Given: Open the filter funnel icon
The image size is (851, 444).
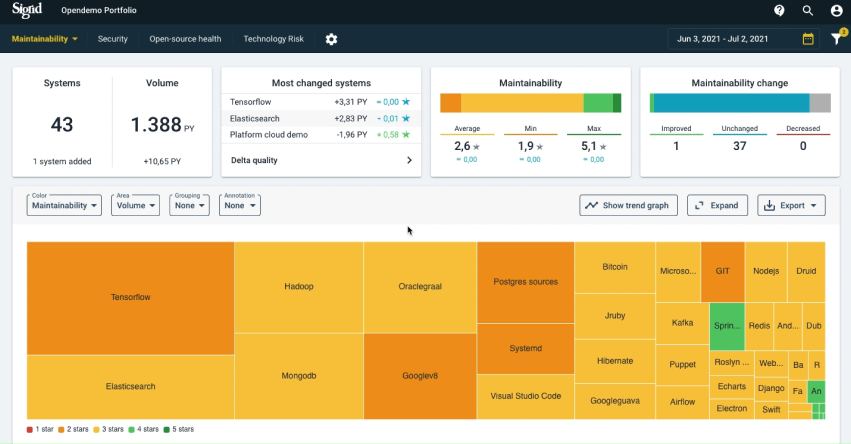Looking at the screenshot, I should pos(837,38).
